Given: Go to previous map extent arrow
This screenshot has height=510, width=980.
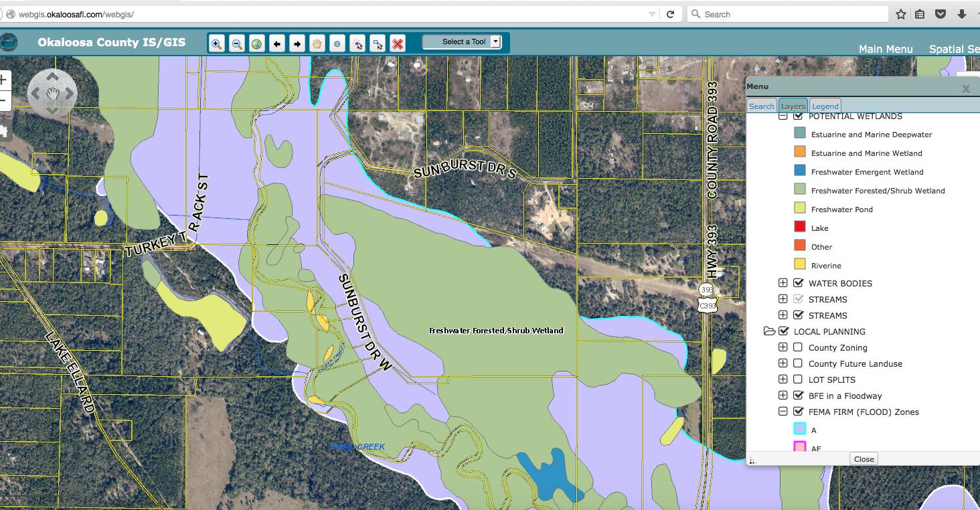Looking at the screenshot, I should 276,44.
